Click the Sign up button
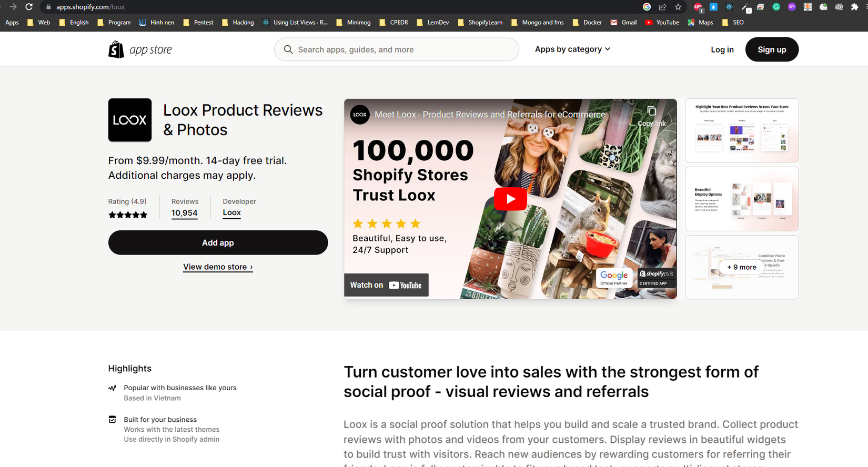 click(772, 49)
